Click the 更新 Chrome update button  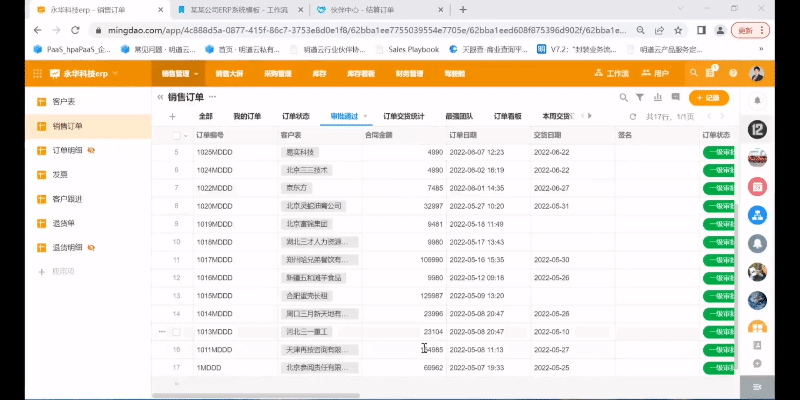pyautogui.click(x=749, y=30)
